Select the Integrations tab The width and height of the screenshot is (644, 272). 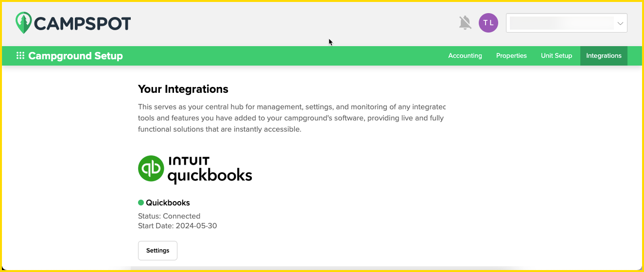point(604,56)
